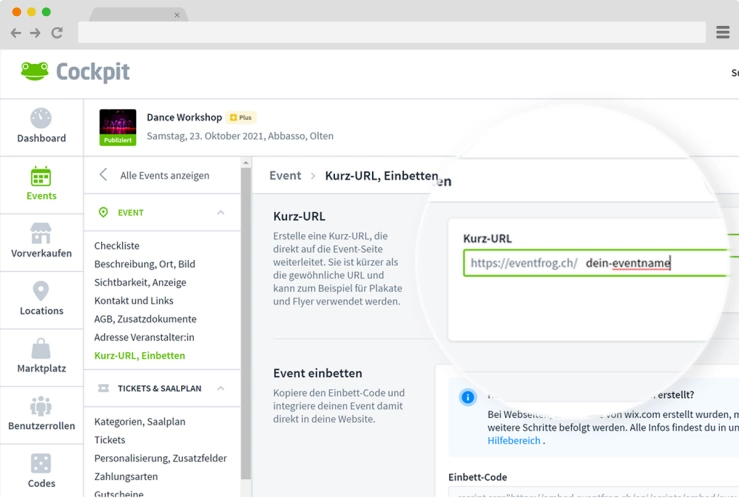Click the Hilfebereich link

tap(514, 440)
